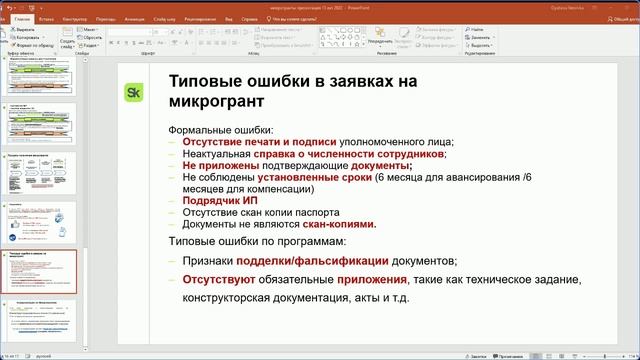Click the text box shape icon in gallery

pos(323,31)
